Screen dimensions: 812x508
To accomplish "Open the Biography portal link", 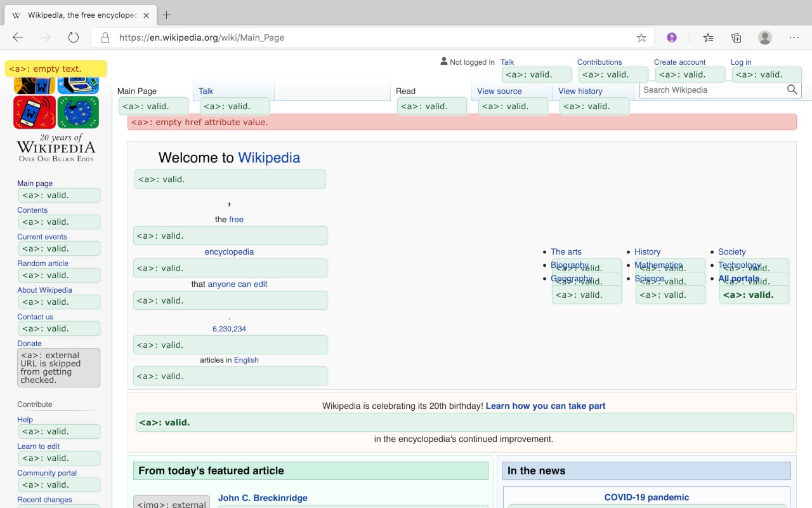I will tap(570, 265).
